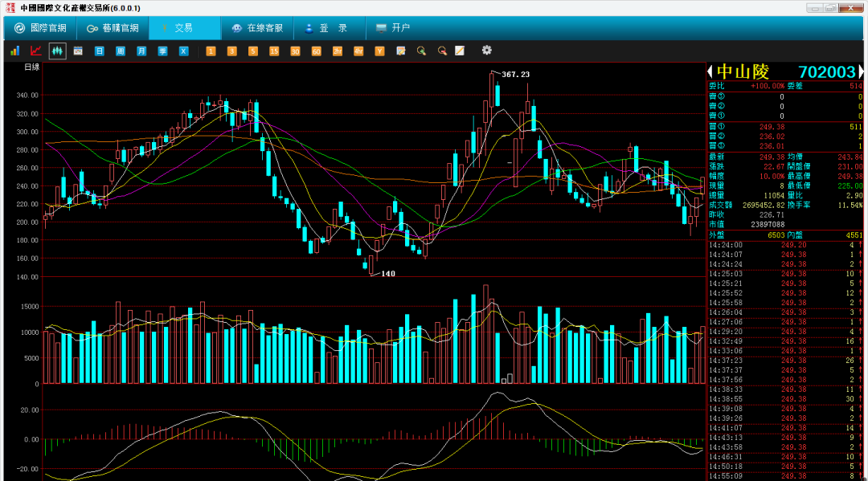Click the 委比 +100.00% value
This screenshot has width=868, height=481.
[x=768, y=86]
